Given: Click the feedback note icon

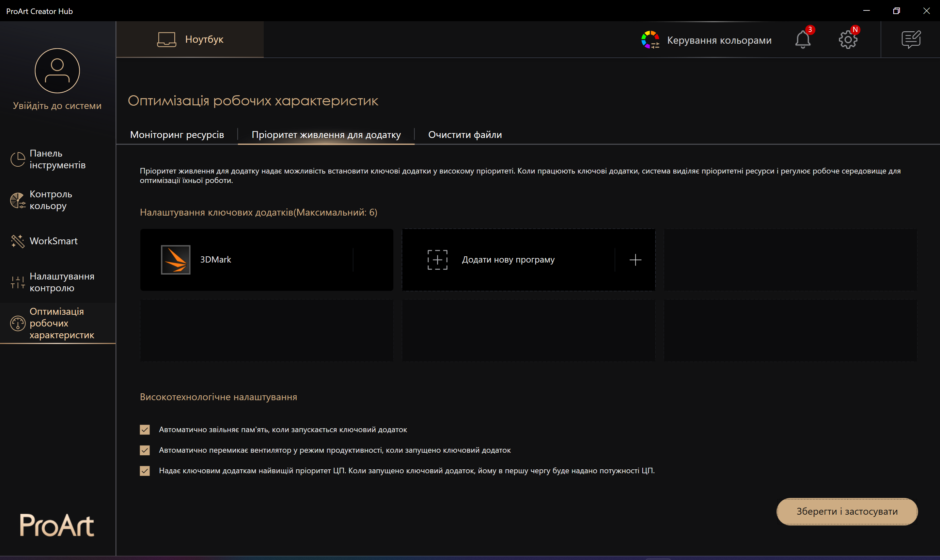Looking at the screenshot, I should click(x=911, y=39).
